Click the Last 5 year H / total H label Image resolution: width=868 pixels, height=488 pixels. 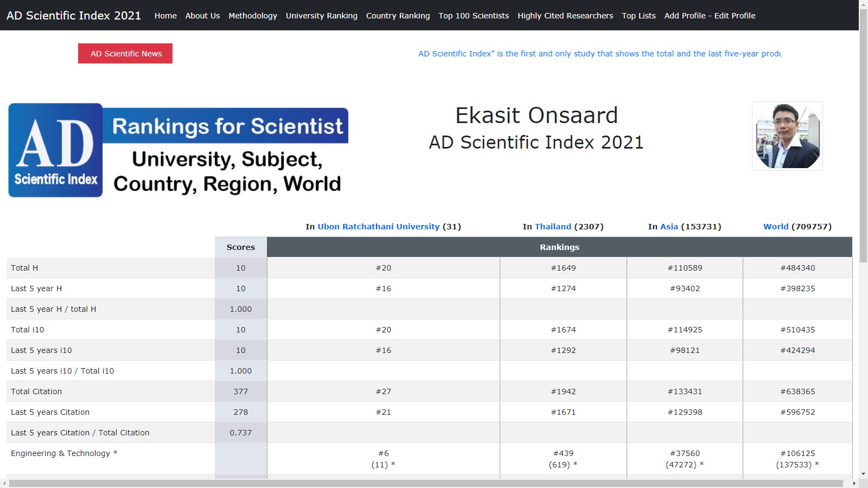pos(54,309)
